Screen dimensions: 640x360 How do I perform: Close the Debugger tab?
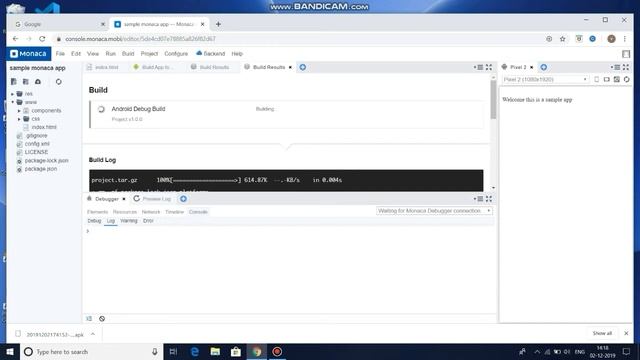(124, 199)
